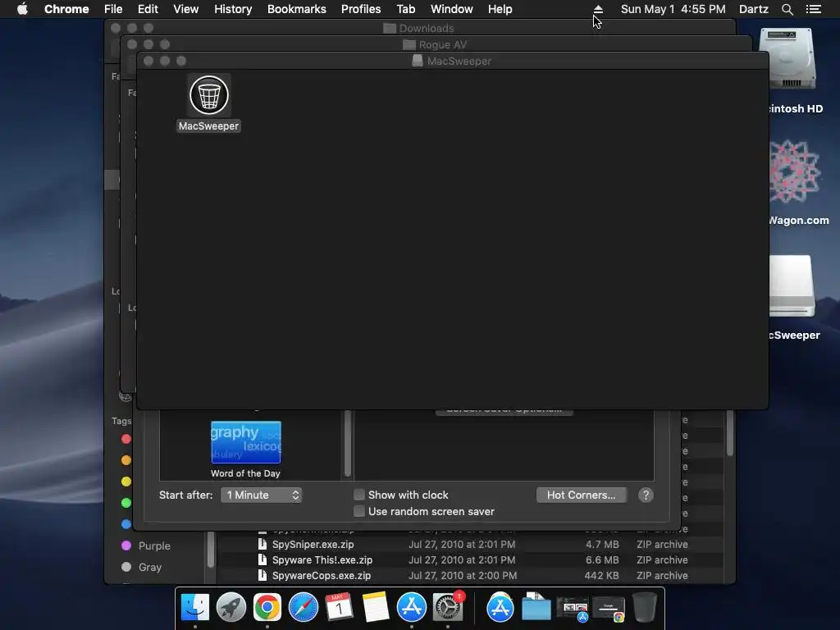Select the red tag in Downloads sidebar
This screenshot has height=630, width=840.
point(126,439)
